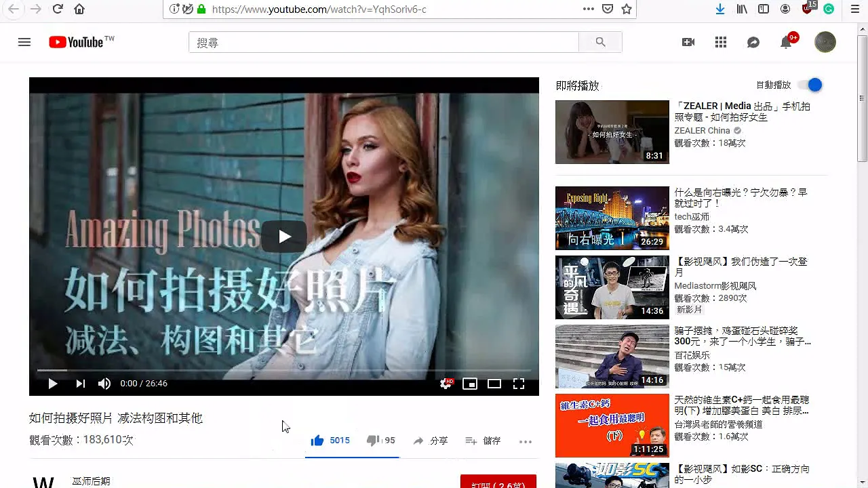
Task: Reload the page in browser
Action: (58, 9)
